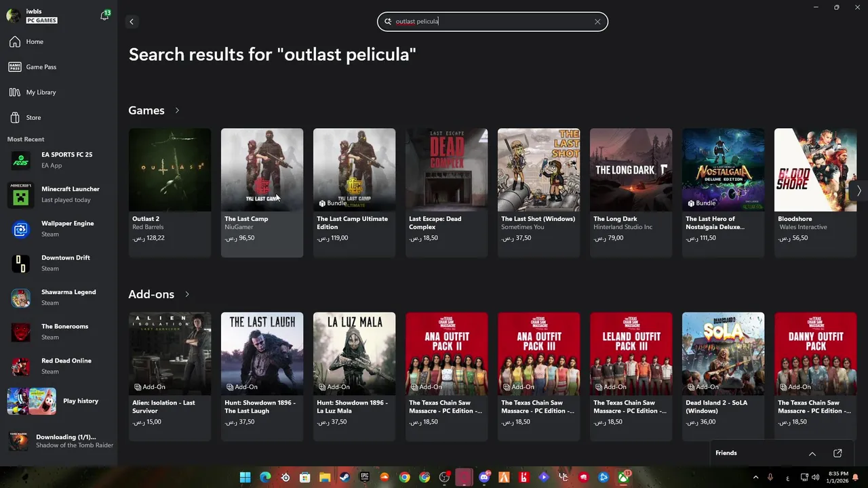868x488 pixels.
Task: Open the Ana Outfit Pack III add-on
Action: 538,377
